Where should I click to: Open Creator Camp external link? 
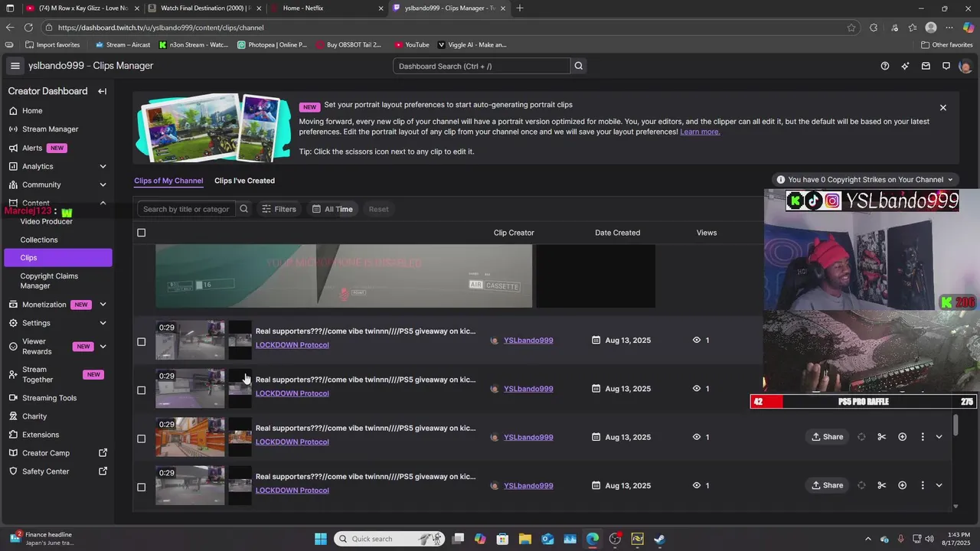[57, 453]
